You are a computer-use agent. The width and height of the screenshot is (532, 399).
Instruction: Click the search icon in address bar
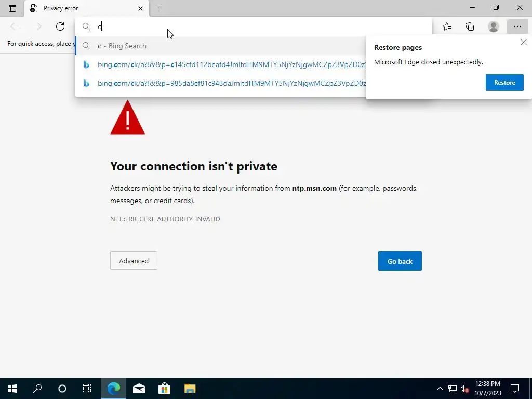point(86,26)
